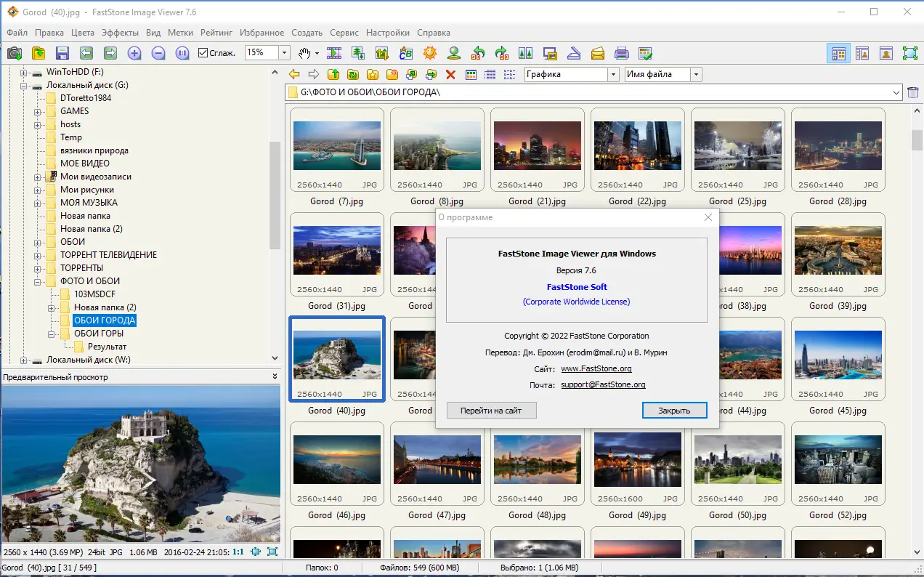Open the 15% zoom level dropdown
This screenshot has height=577, width=924.
(284, 53)
